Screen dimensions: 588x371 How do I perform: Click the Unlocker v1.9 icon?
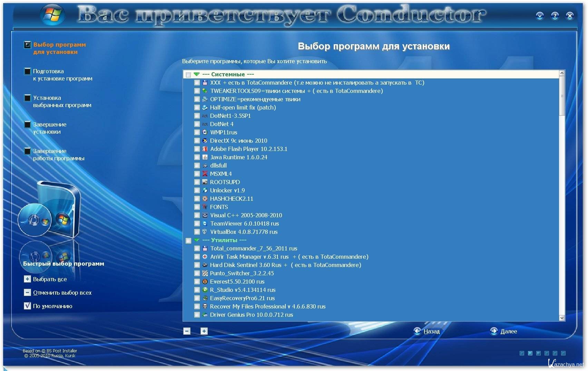(205, 190)
